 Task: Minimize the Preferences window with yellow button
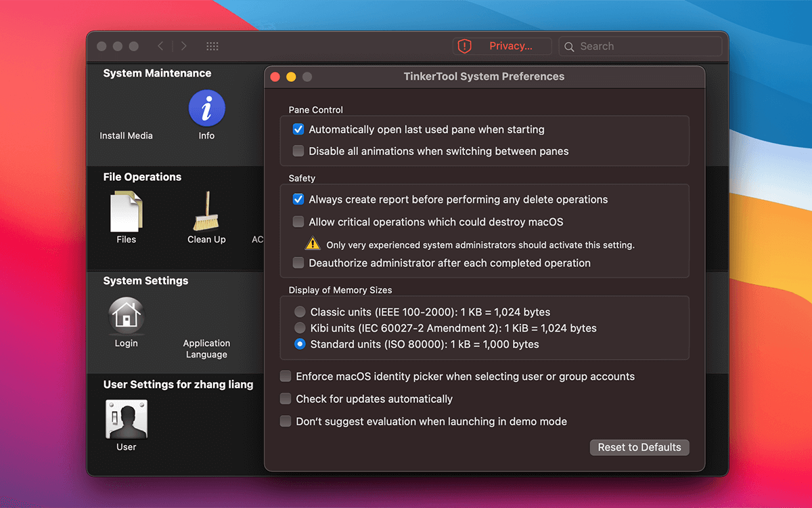point(291,77)
